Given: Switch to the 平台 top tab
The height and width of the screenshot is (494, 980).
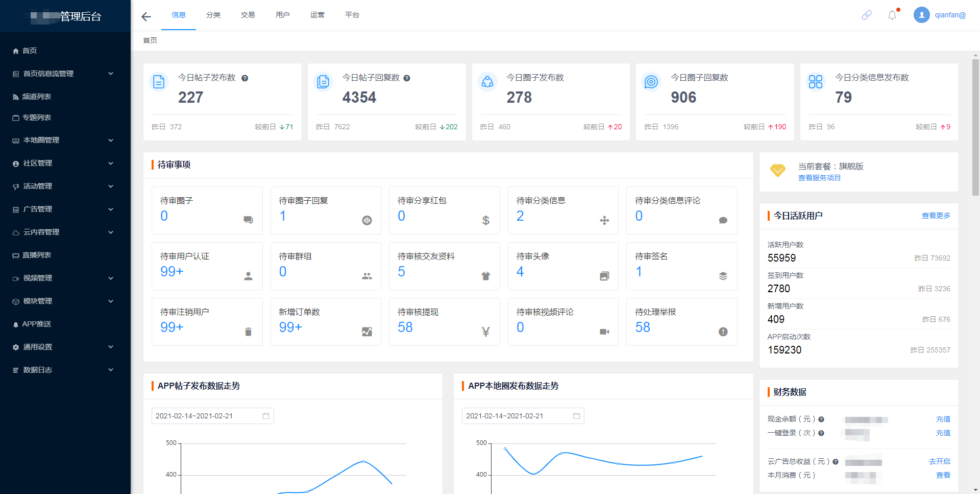Looking at the screenshot, I should coord(352,15).
